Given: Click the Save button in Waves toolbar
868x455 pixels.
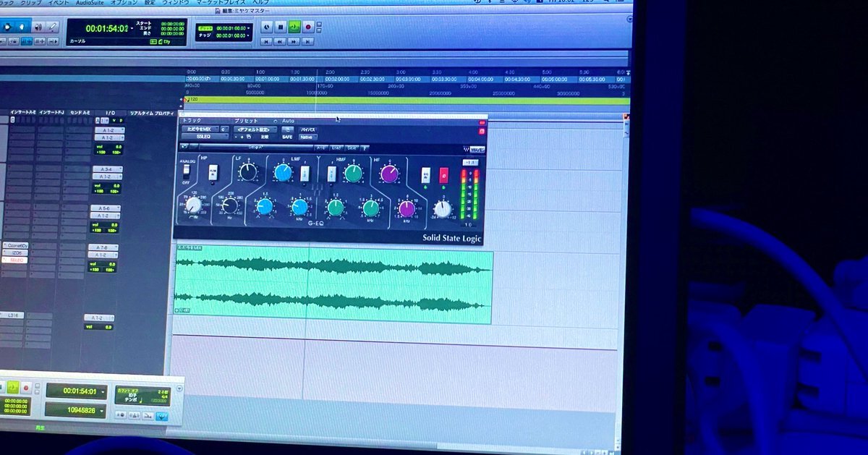Looking at the screenshot, I should point(352,147).
